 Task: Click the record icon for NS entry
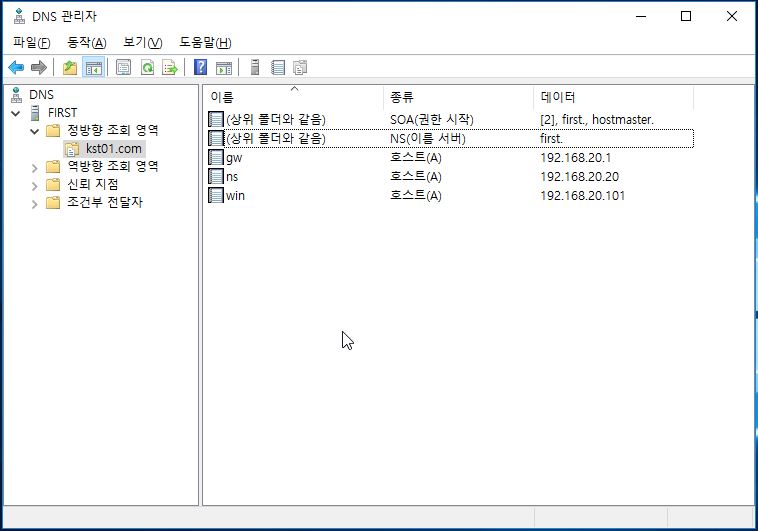tap(216, 138)
